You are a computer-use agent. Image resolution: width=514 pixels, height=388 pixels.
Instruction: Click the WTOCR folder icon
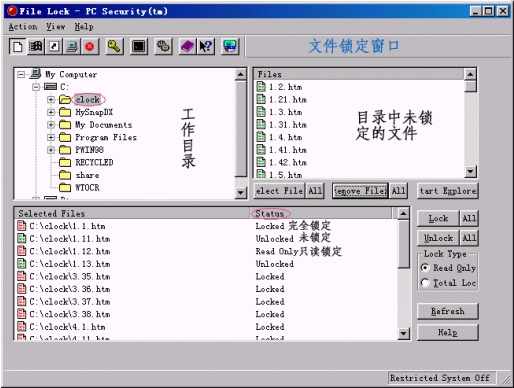[65, 188]
